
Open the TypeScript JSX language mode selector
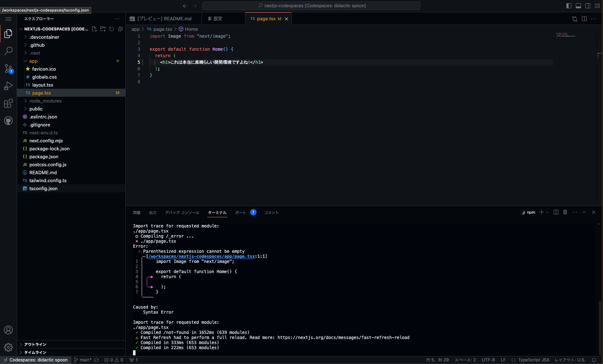[533, 360]
